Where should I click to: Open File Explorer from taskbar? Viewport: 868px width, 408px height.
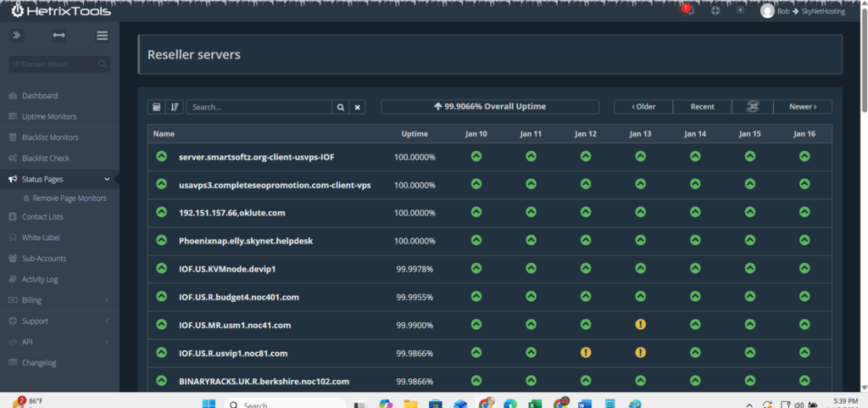point(410,404)
